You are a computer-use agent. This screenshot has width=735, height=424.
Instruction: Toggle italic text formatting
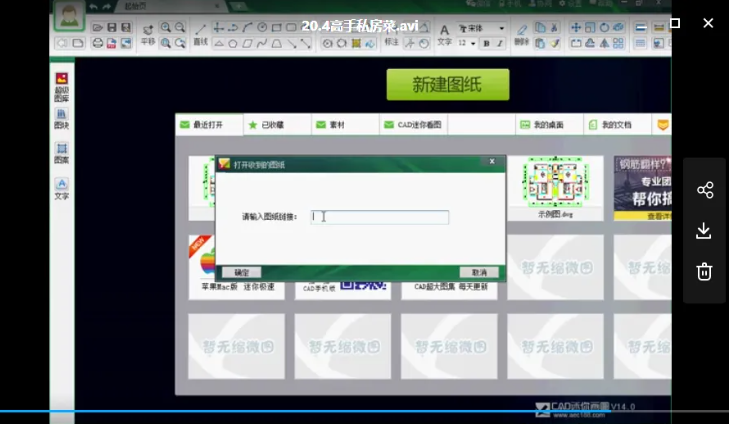[500, 44]
